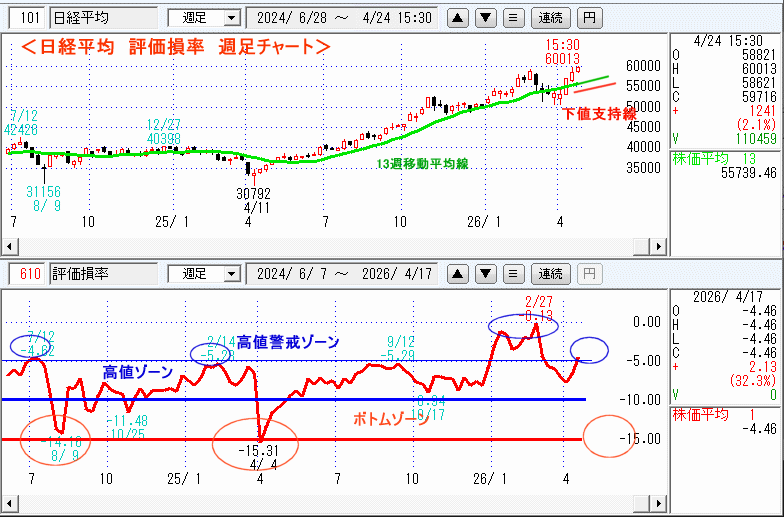Click the 株価平均 1 value -4.46

tap(759, 429)
